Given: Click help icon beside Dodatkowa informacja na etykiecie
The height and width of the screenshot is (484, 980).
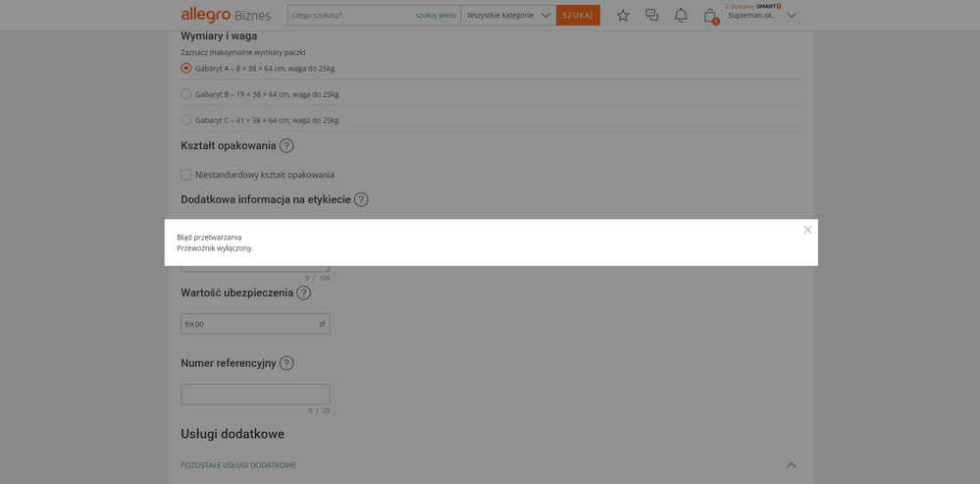Looking at the screenshot, I should pyautogui.click(x=361, y=199).
